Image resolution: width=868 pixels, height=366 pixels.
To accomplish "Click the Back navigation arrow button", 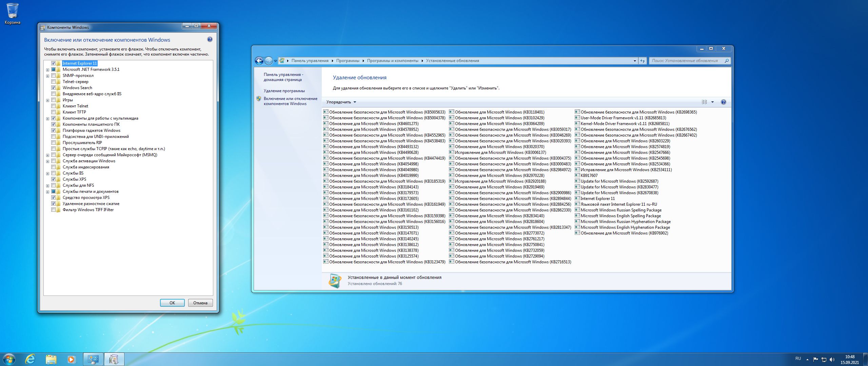I will pos(259,61).
